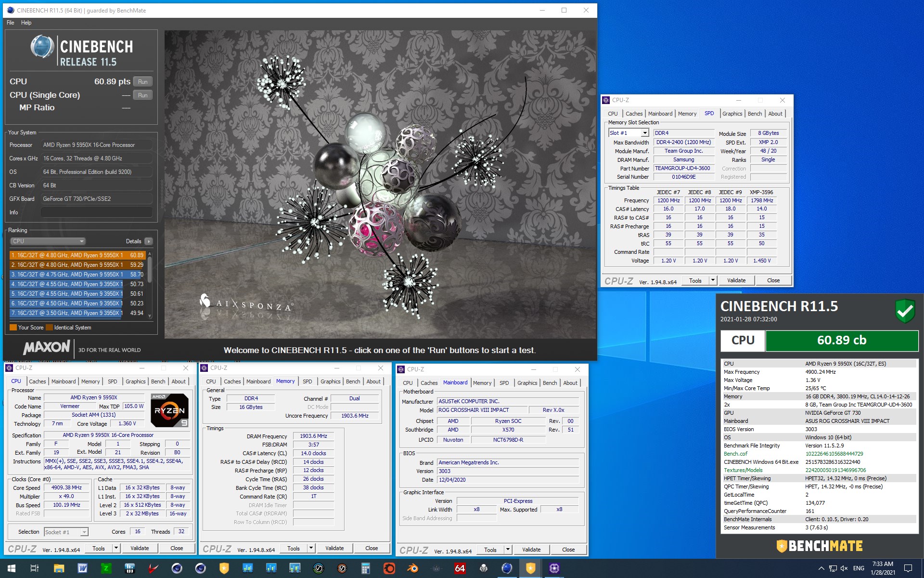This screenshot has width=924, height=578.
Task: Click the Cinebench title bar app icon
Action: click(x=11, y=10)
